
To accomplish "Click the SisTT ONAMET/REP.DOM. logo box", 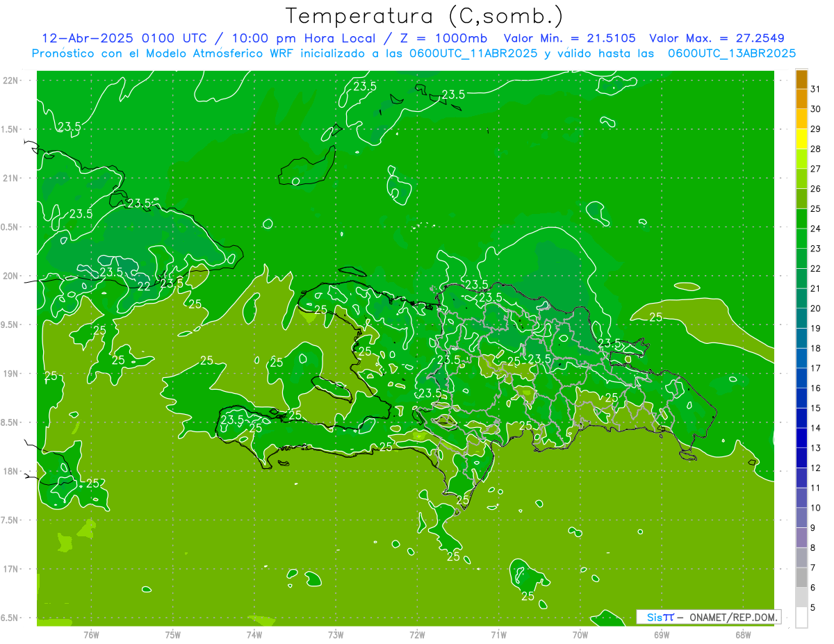I will tap(708, 617).
